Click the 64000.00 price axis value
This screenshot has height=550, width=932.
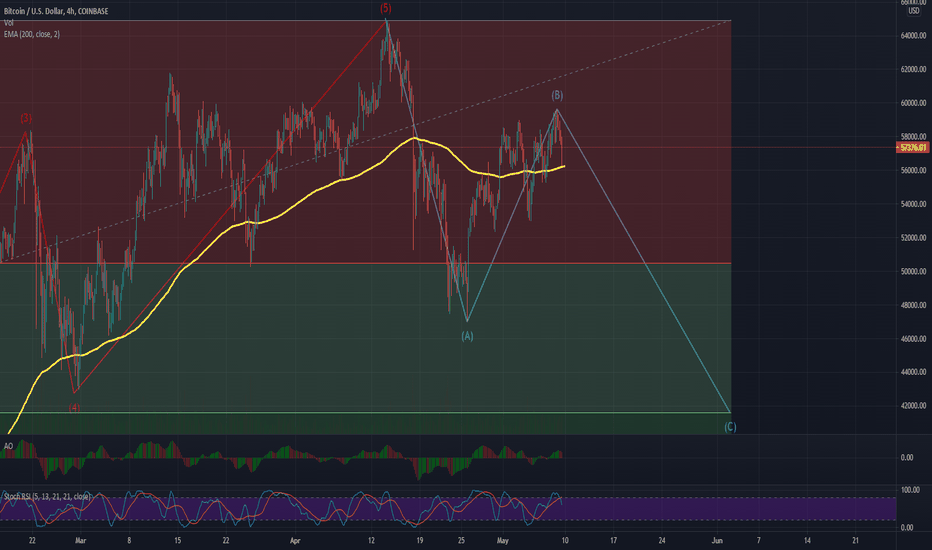click(x=914, y=36)
